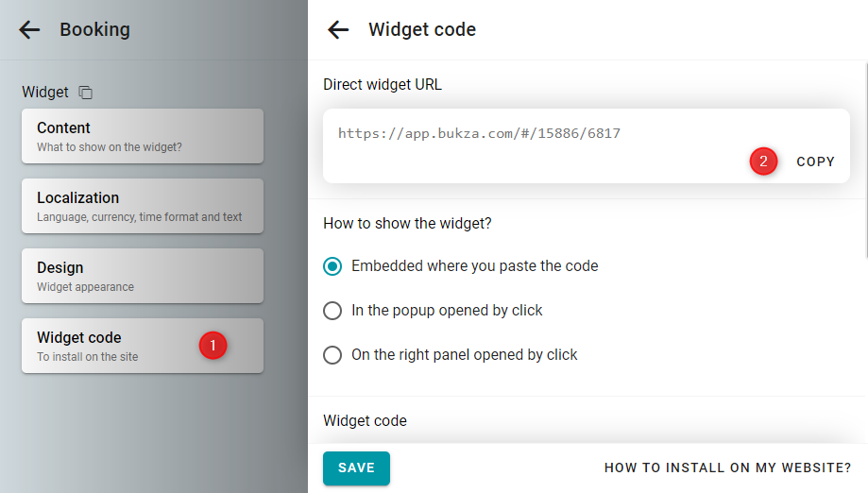Viewport: 868px width, 493px height.
Task: Open the Widget code card
Action: (x=143, y=346)
